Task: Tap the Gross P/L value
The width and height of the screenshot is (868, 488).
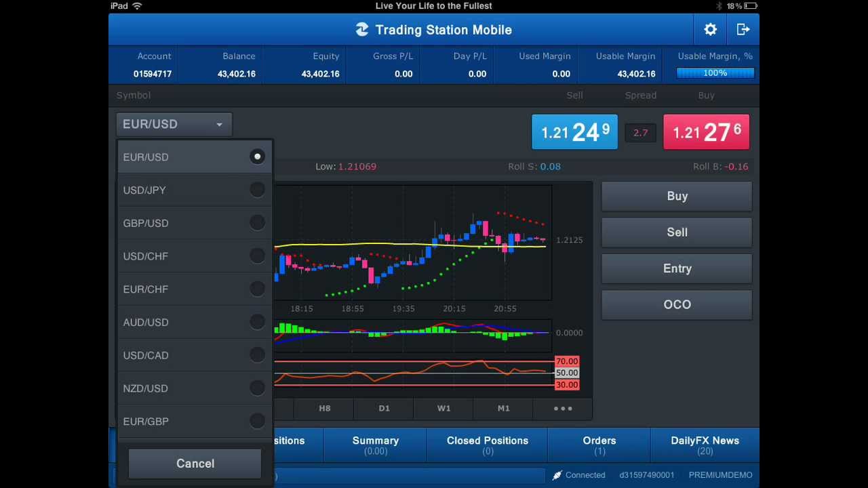Action: pyautogui.click(x=403, y=74)
